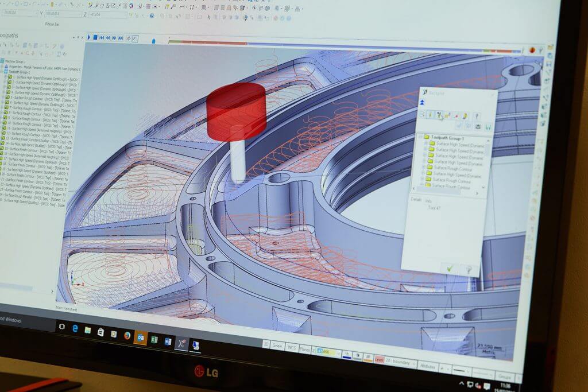Click the blue help icon in the top toolbar

coord(152,16)
